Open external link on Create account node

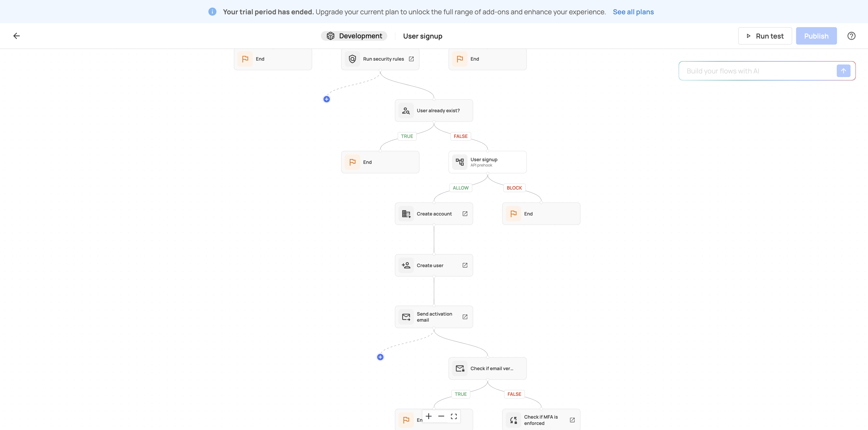tap(465, 214)
